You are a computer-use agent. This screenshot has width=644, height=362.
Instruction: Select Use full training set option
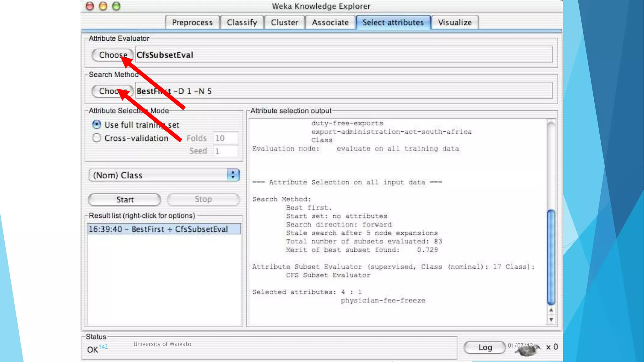[97, 125]
